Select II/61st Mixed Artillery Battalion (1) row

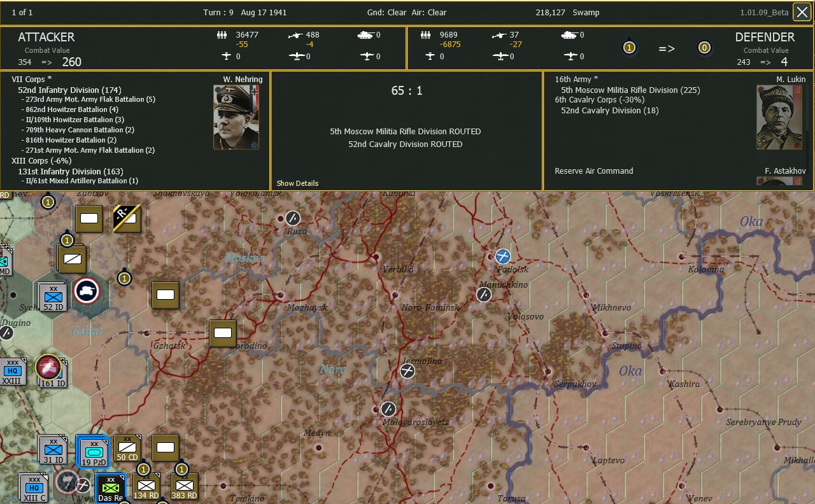80,181
